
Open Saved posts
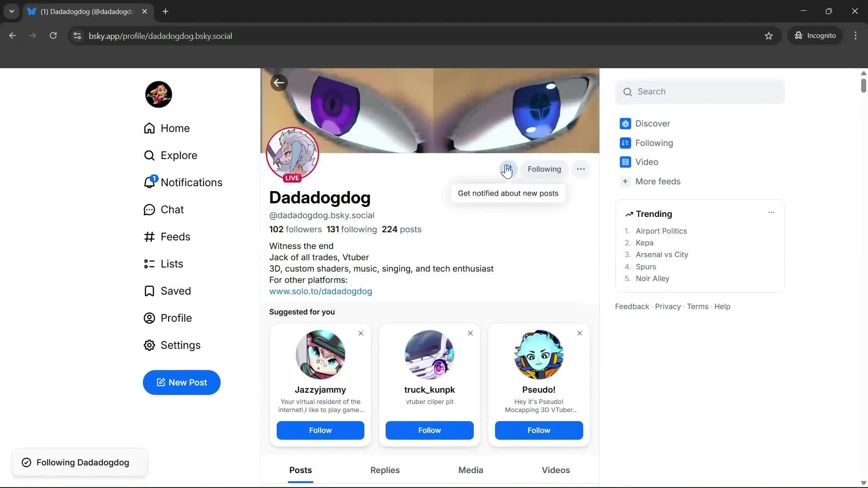coord(176,291)
